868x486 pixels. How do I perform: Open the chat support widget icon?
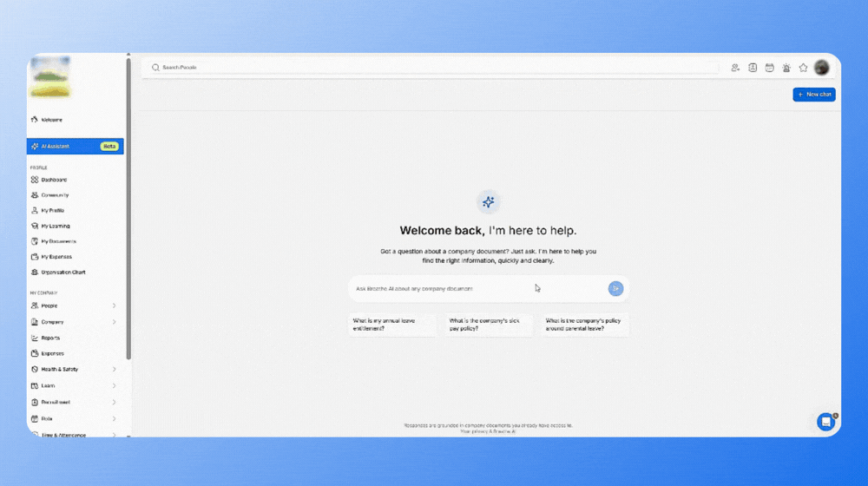point(826,422)
